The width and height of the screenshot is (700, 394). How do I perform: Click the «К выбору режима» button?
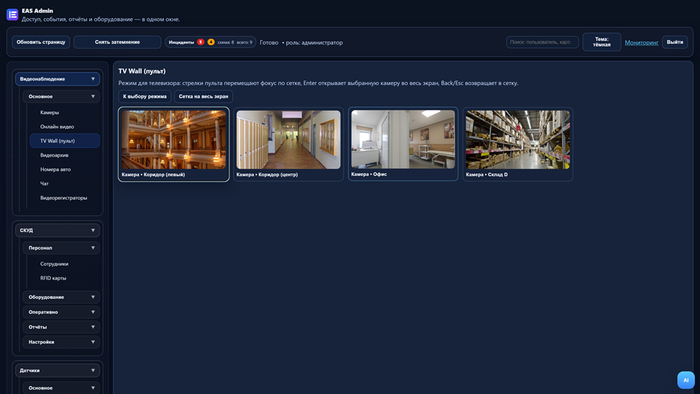(x=145, y=96)
